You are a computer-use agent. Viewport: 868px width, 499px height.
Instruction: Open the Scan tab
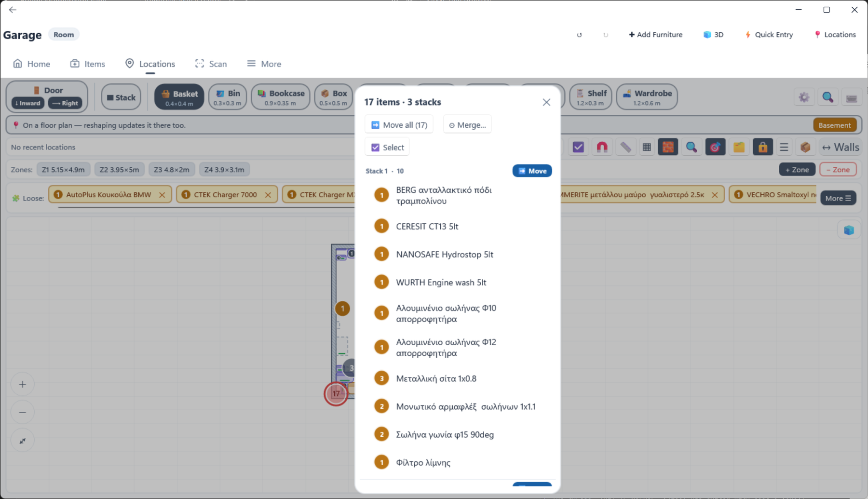(x=211, y=64)
